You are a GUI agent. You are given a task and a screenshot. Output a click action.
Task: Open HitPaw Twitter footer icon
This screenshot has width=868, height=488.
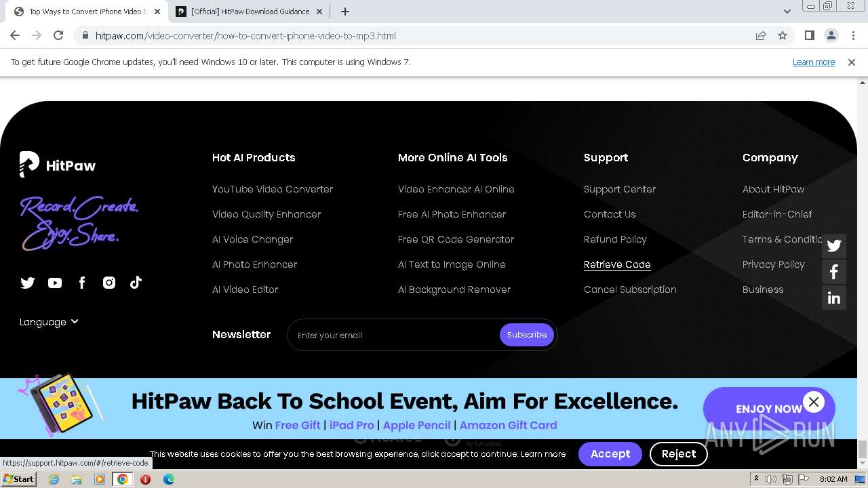[x=28, y=283]
